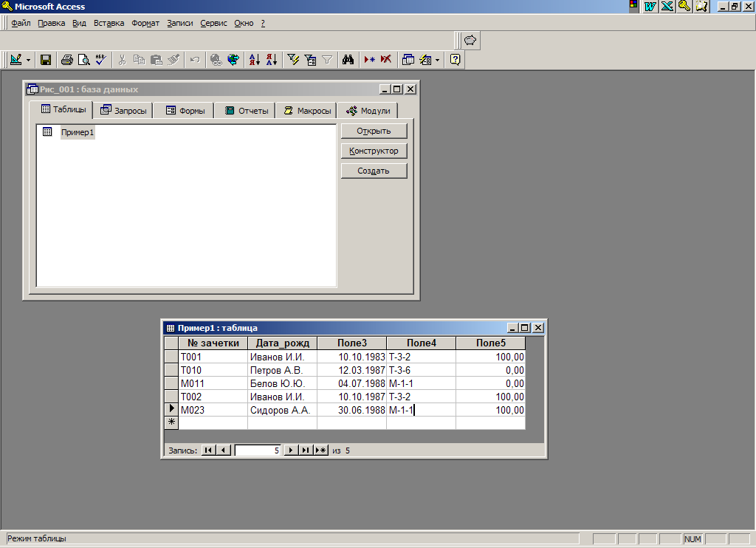Viewport: 756px width, 548px height.
Task: Open the Окно menu
Action: tap(244, 23)
